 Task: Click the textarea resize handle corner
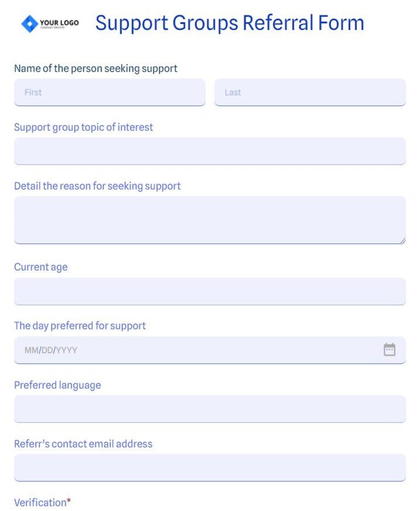402,241
